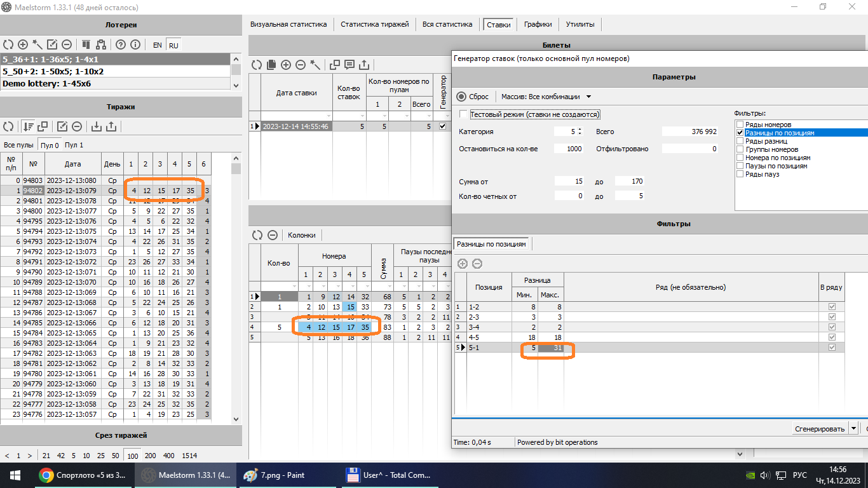
Task: Export tickets with upload icon in Билеты
Action: (x=364, y=64)
